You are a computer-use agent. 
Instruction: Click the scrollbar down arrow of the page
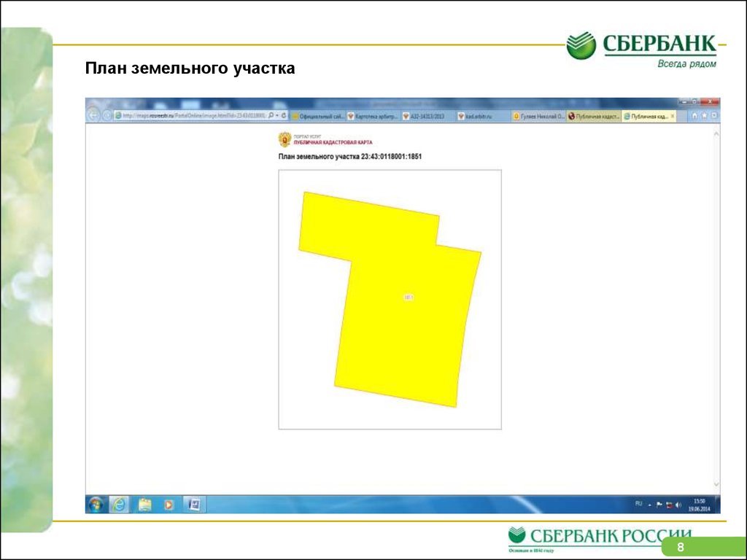point(716,485)
